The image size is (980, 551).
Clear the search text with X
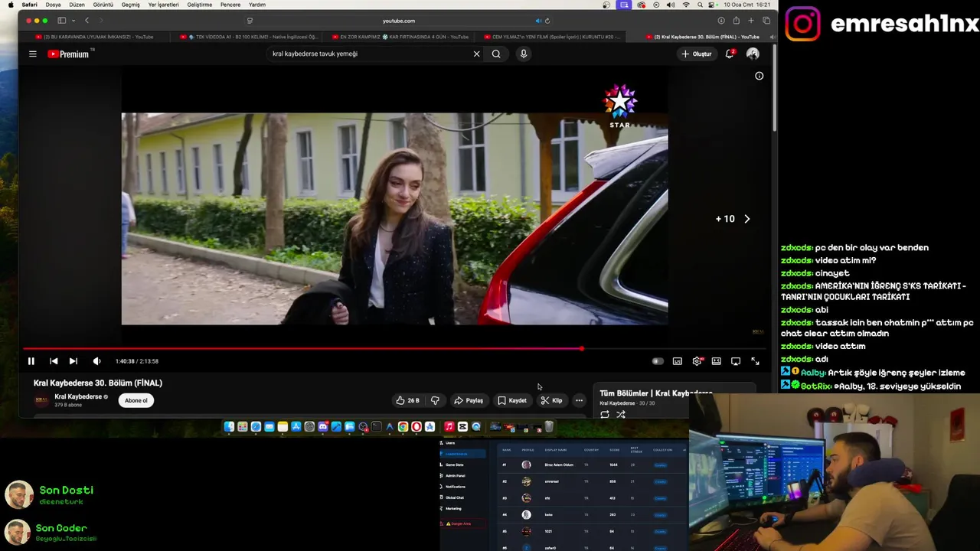476,54
